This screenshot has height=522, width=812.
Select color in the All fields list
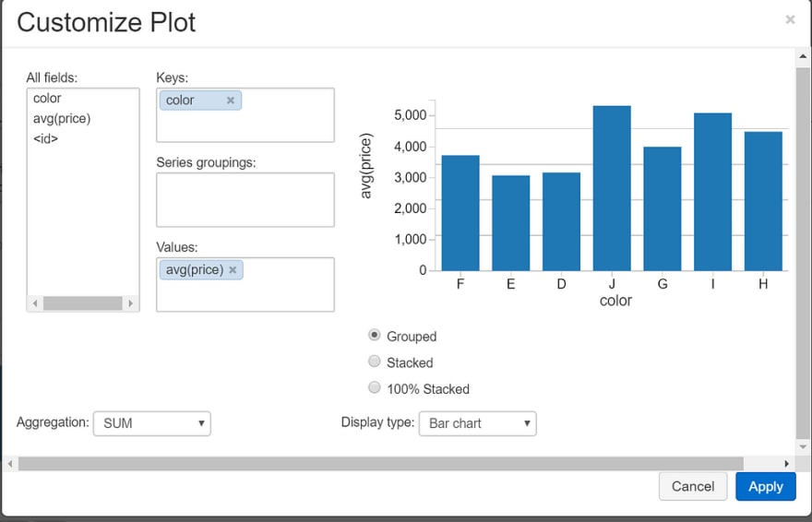click(x=47, y=99)
